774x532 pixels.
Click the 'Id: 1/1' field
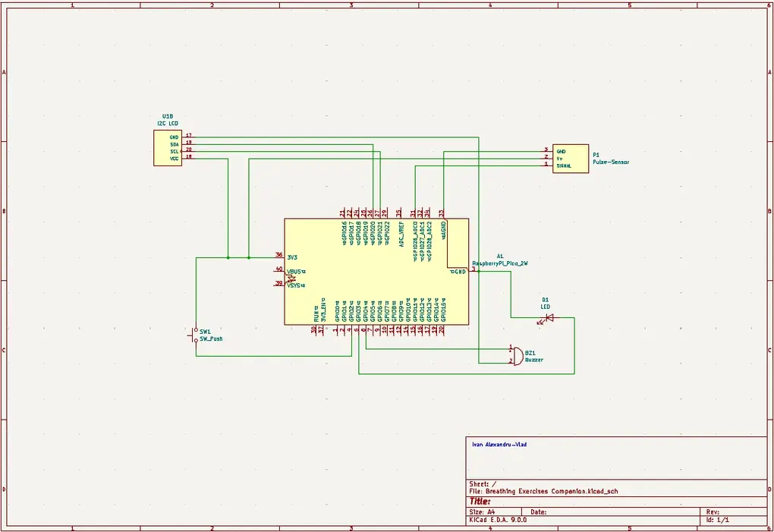(718, 520)
